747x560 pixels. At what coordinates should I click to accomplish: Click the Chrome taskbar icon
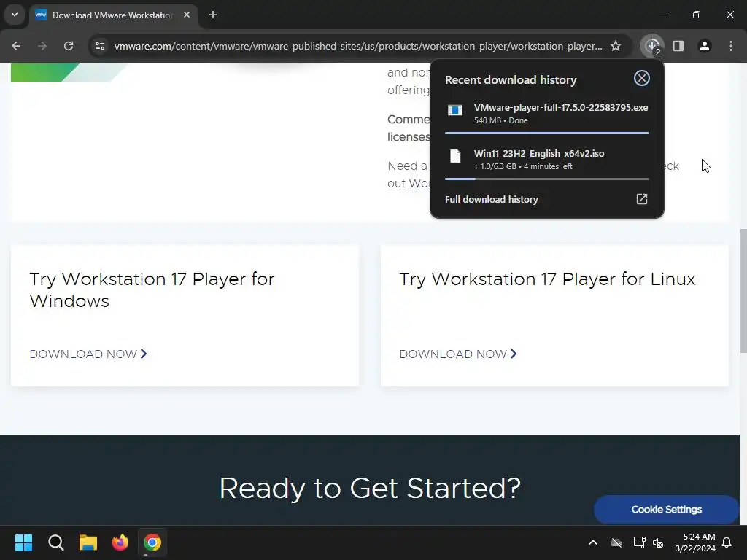152,542
